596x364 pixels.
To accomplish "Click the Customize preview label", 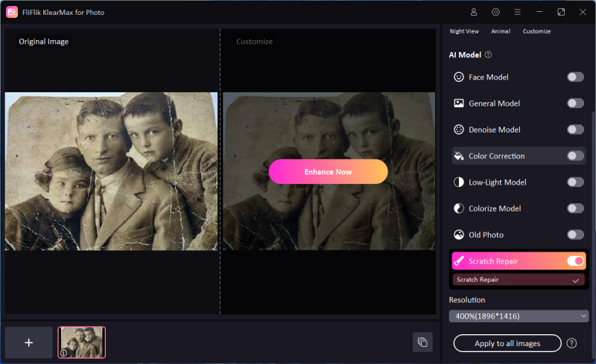I will tap(254, 42).
